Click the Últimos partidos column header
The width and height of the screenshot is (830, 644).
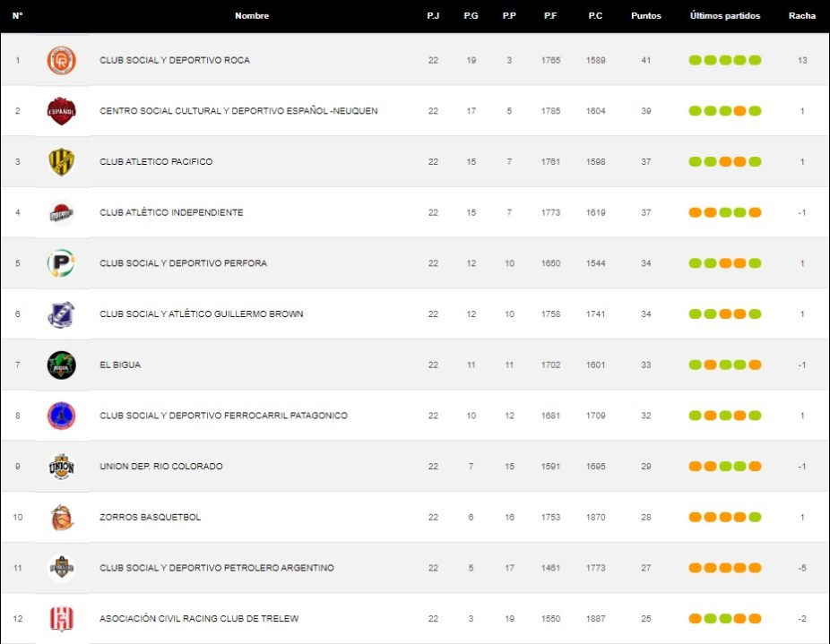point(724,16)
